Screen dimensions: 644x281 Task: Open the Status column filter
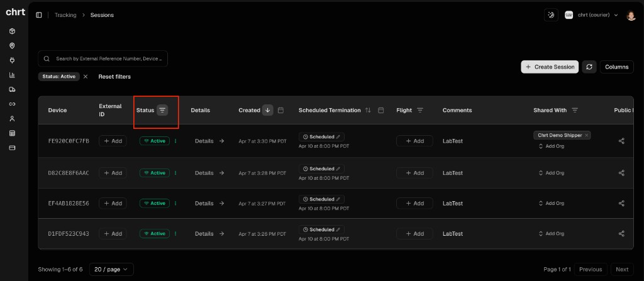[162, 110]
